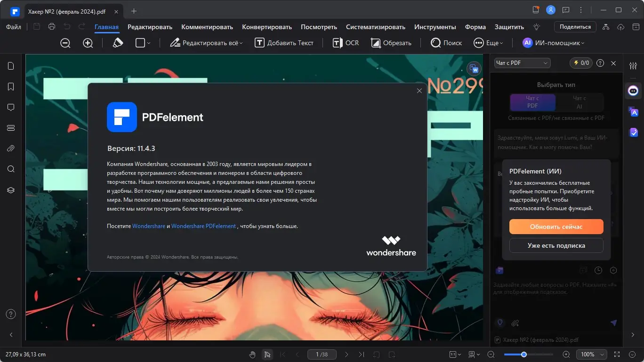Click the notification icon in the title bar
644x362 pixels.
536,10
